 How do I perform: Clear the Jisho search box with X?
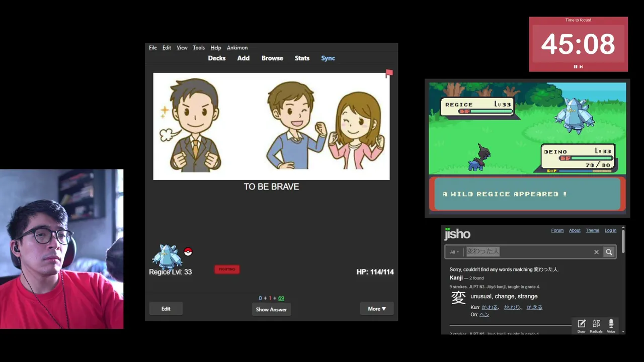tap(596, 252)
